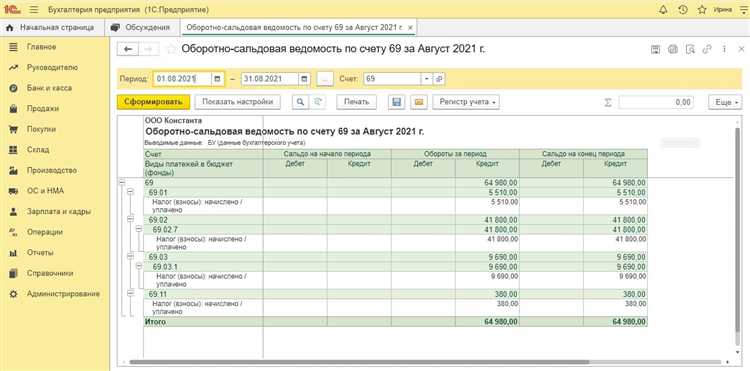The width and height of the screenshot is (750, 371).
Task: Send report by email envelope icon
Action: [419, 102]
